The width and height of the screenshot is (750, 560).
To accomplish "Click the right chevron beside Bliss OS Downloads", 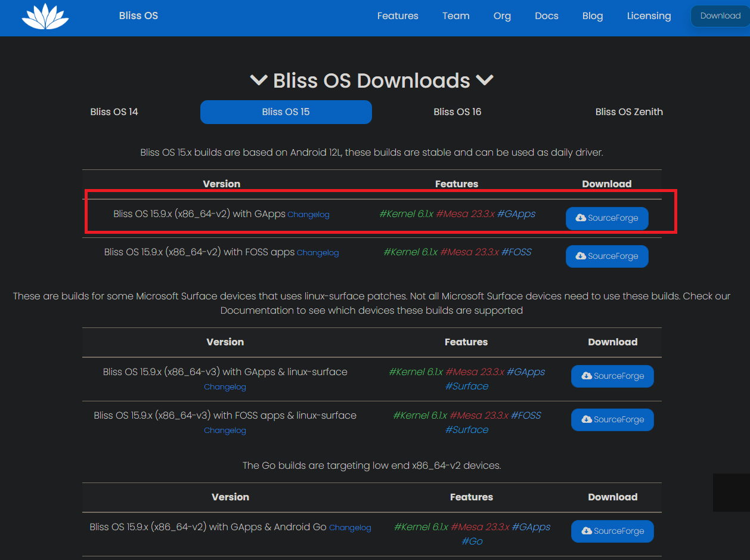I will tap(485, 80).
